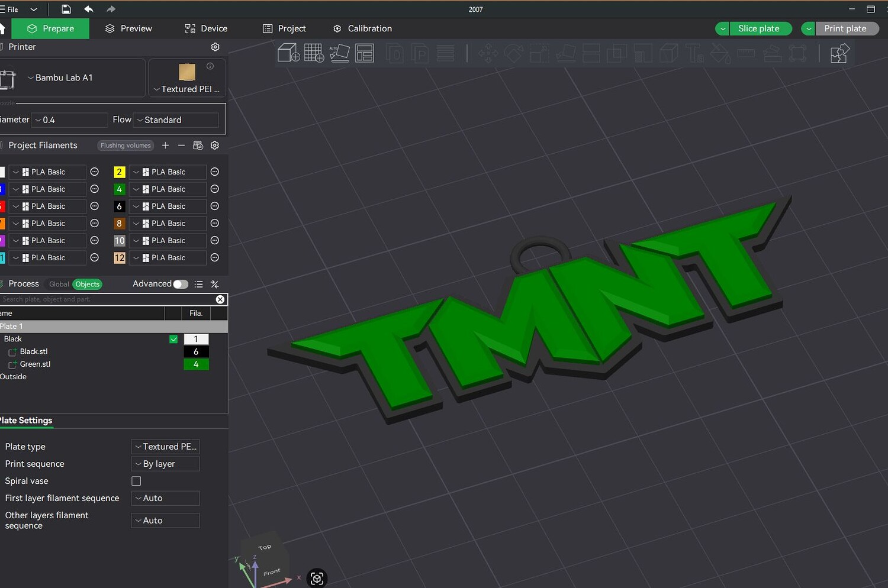This screenshot has height=588, width=888.
Task: Toggle the Advanced switch
Action: pos(181,285)
